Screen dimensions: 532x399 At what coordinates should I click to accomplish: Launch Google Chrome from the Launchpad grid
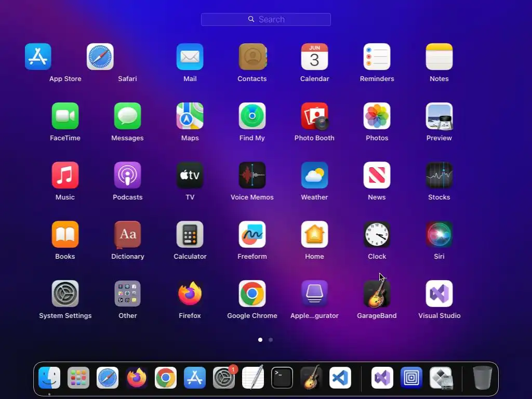[252, 294]
